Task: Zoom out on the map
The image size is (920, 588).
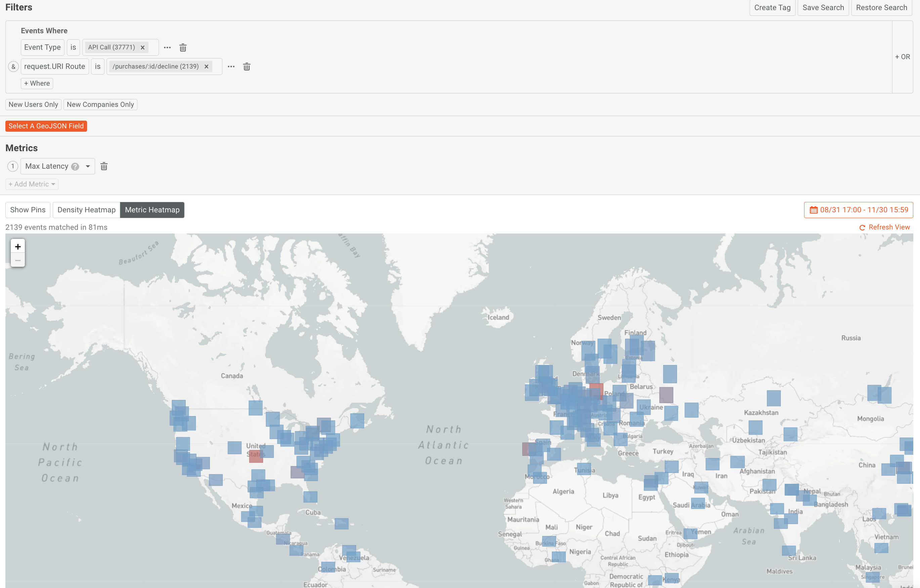Action: (x=17, y=260)
